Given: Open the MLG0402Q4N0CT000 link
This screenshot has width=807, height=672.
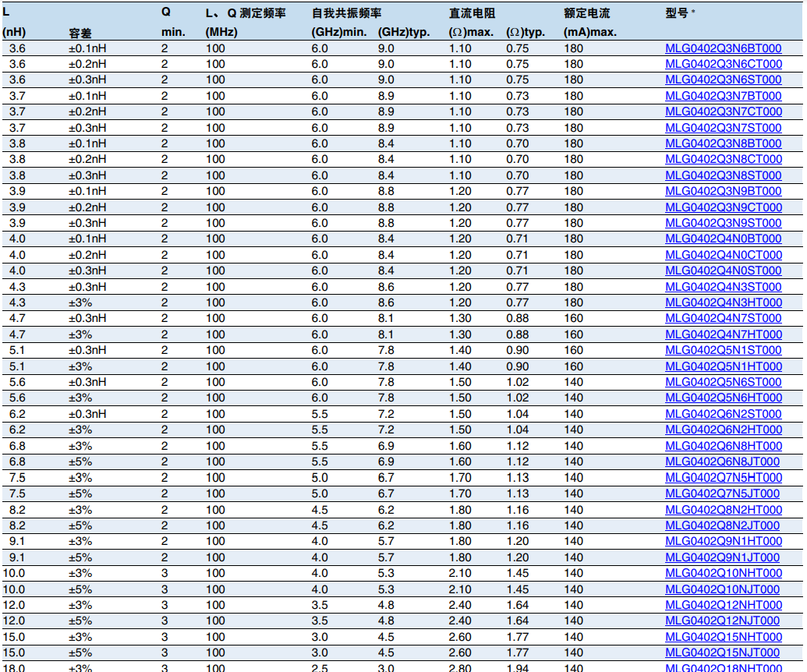Looking at the screenshot, I should (x=723, y=255).
